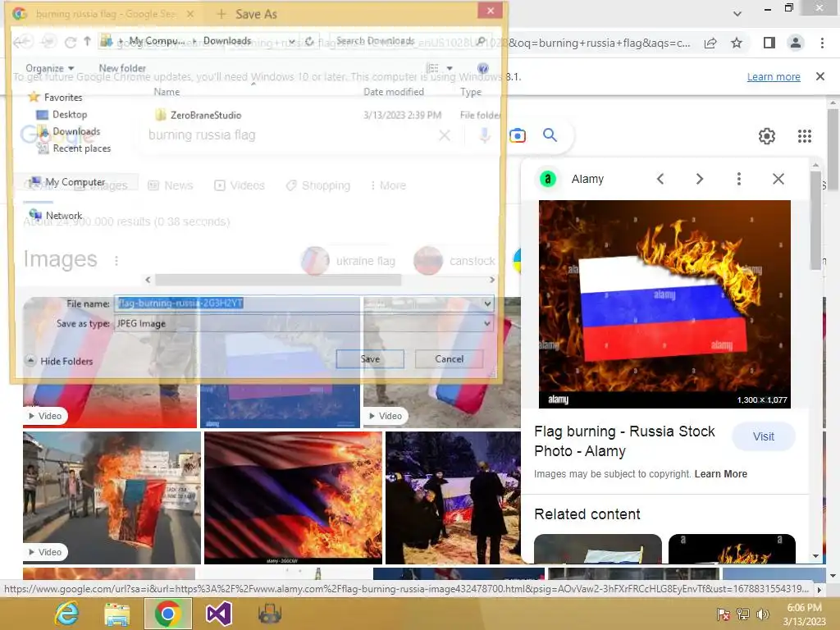Open the Chrome profile avatar icon
840x630 pixels.
pyautogui.click(x=796, y=43)
